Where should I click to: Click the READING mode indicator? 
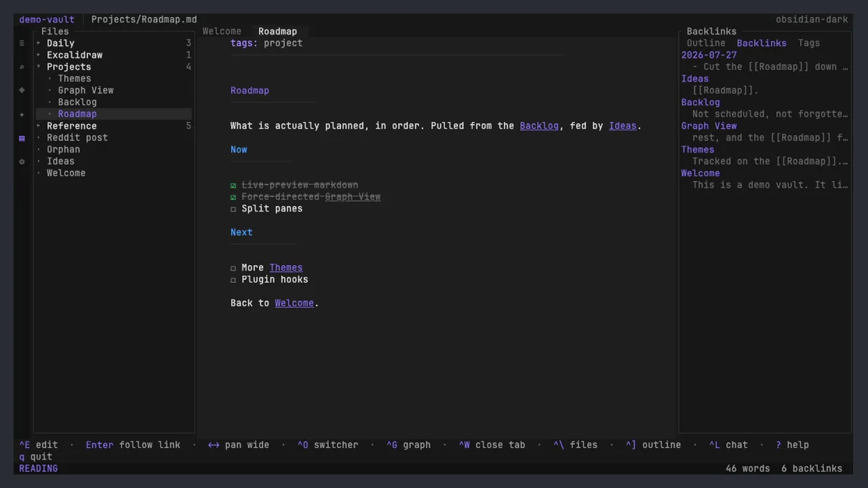pyautogui.click(x=39, y=468)
